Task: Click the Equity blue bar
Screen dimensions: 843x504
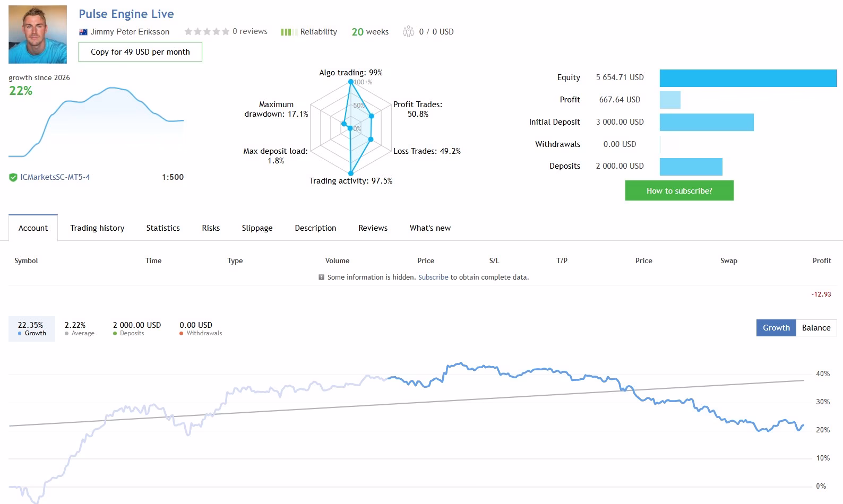Action: [x=748, y=78]
